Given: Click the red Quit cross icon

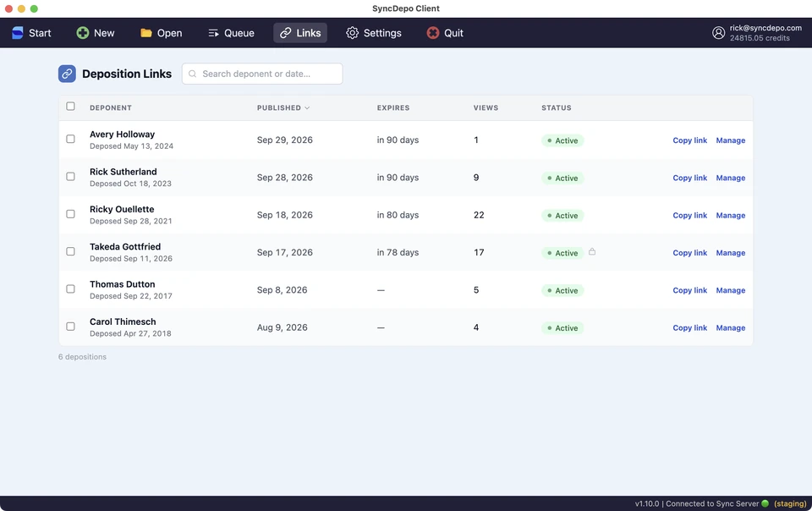Looking at the screenshot, I should click(433, 33).
